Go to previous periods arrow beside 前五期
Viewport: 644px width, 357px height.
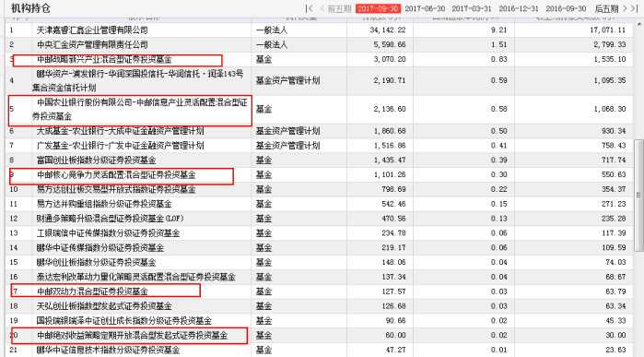322,8
